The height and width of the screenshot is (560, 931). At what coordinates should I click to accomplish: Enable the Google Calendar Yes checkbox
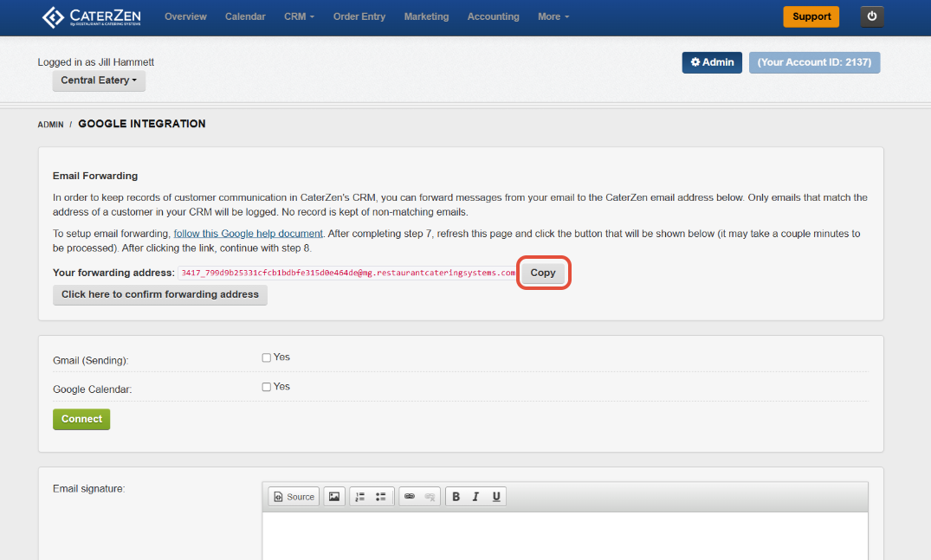pyautogui.click(x=267, y=387)
